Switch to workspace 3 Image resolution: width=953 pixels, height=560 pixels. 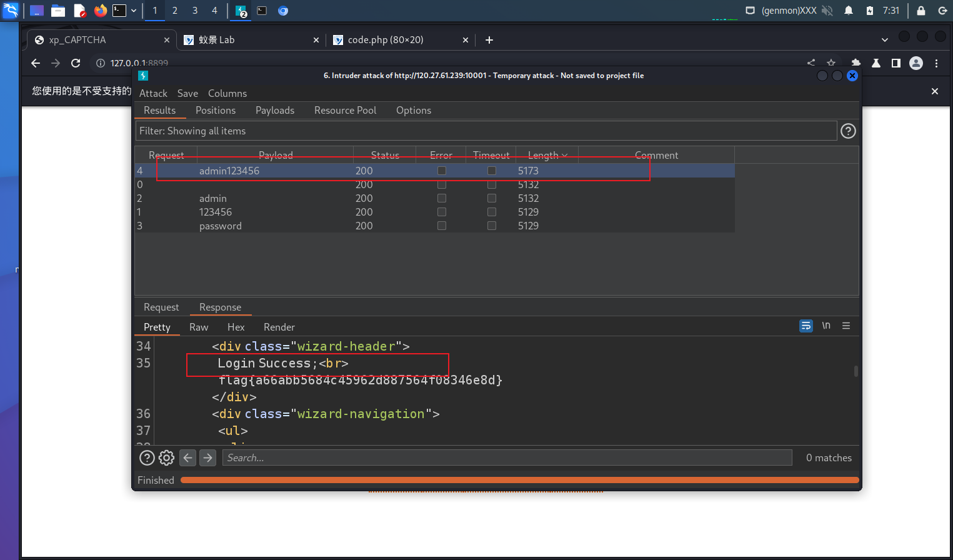[x=195, y=11]
